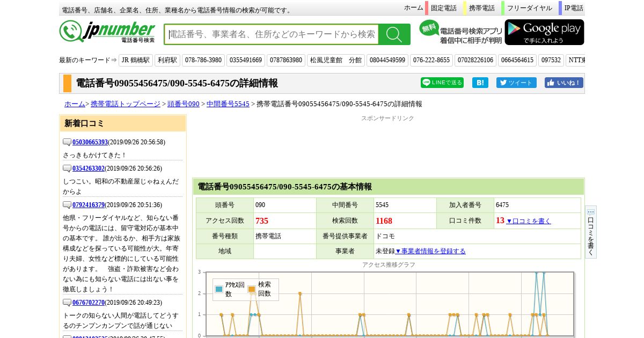Open the number 05030665393 comment link
Viewport: 644px width, 338px height.
90,142
